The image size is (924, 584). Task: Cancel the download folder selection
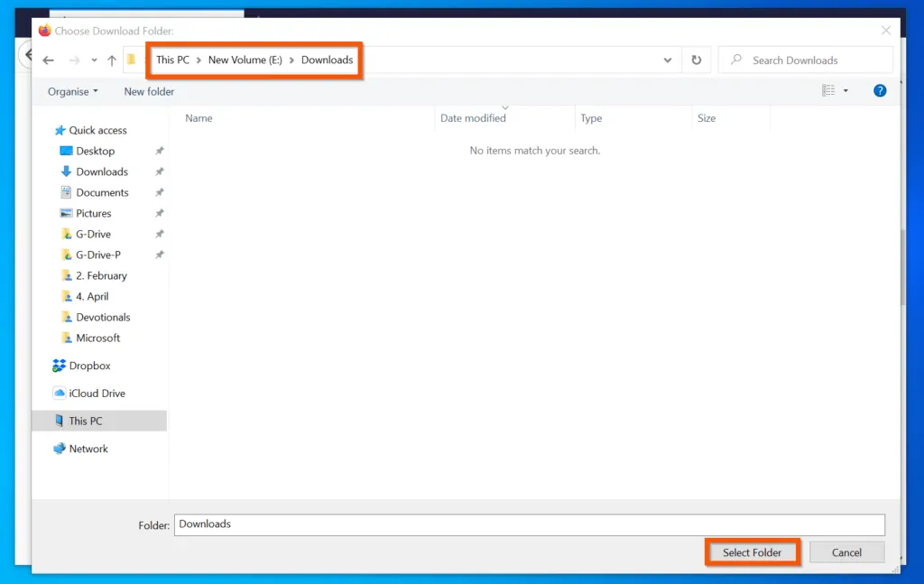[x=846, y=552]
